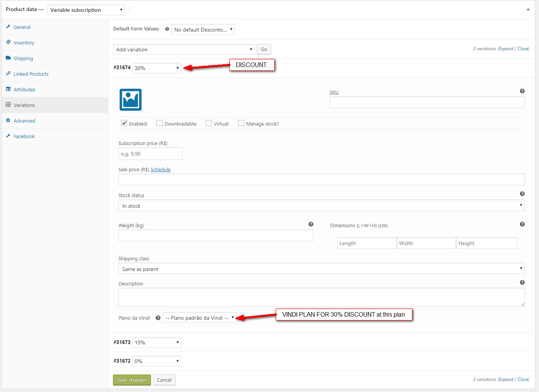This screenshot has width=539, height=392.
Task: Click the Height dimension field
Action: [487, 243]
